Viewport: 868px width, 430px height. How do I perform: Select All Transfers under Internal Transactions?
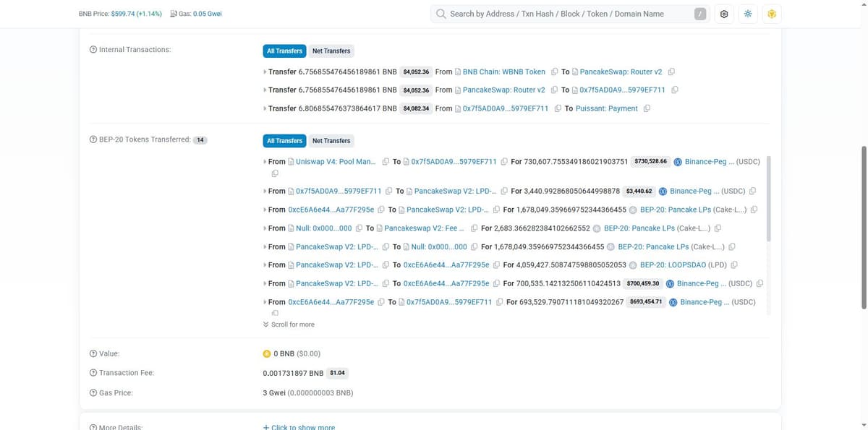(x=284, y=51)
